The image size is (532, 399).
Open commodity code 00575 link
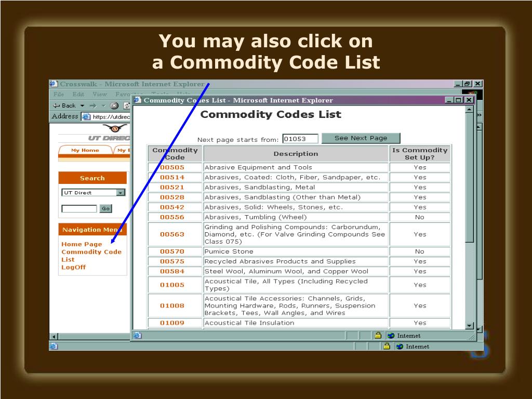click(172, 261)
